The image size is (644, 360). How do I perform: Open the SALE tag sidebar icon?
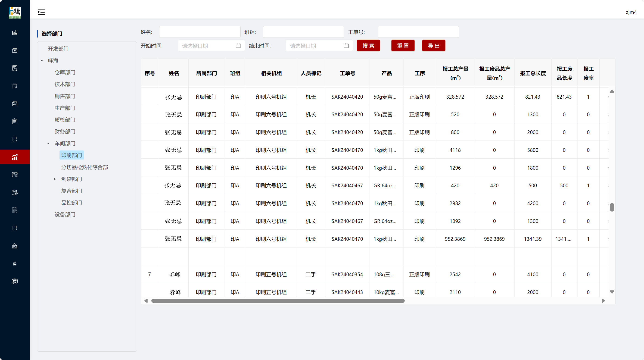(15, 246)
